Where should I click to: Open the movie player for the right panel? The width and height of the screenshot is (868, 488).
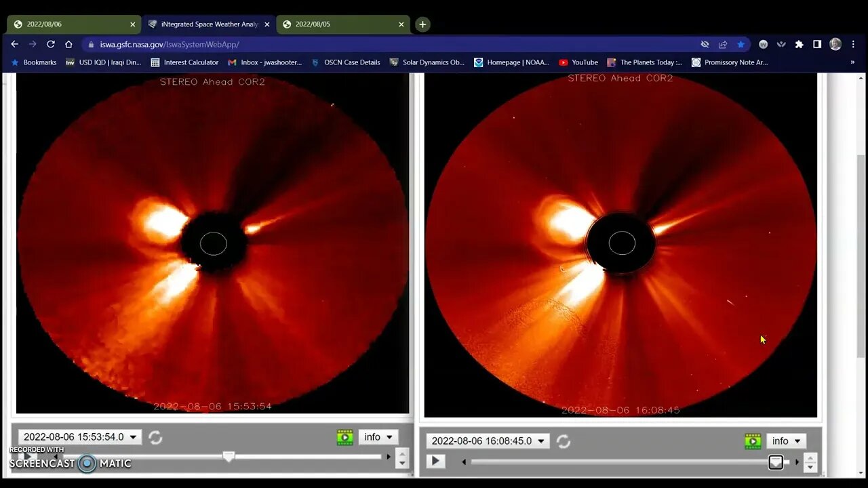coord(753,441)
